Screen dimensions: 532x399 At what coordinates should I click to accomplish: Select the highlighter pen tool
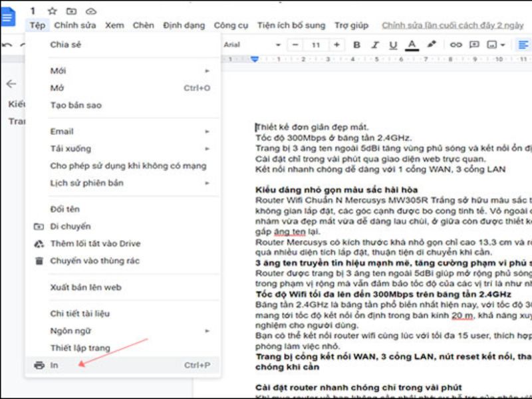click(432, 45)
